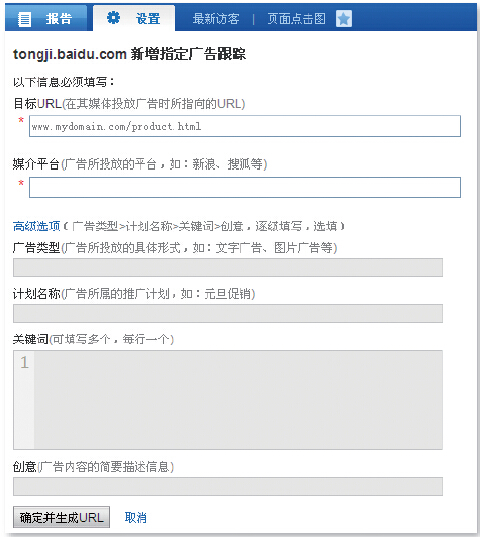Click the report list icon in 报告 tab

pyautogui.click(x=24, y=19)
